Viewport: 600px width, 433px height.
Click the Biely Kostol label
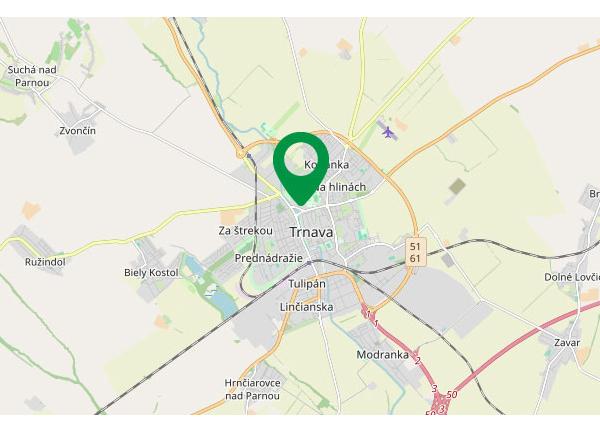(151, 273)
